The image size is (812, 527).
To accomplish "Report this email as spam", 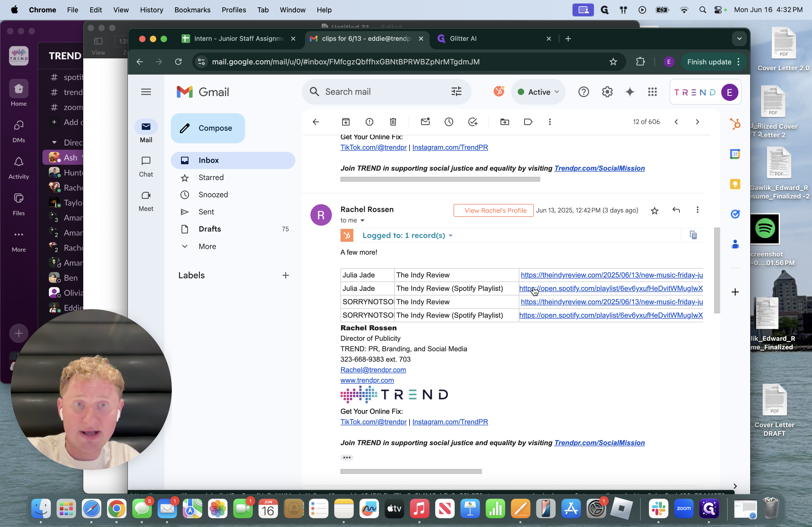I will click(x=369, y=122).
